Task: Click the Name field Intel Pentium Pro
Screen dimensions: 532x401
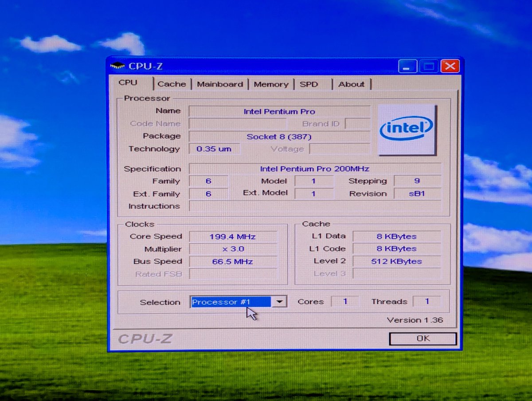Action: tap(279, 111)
